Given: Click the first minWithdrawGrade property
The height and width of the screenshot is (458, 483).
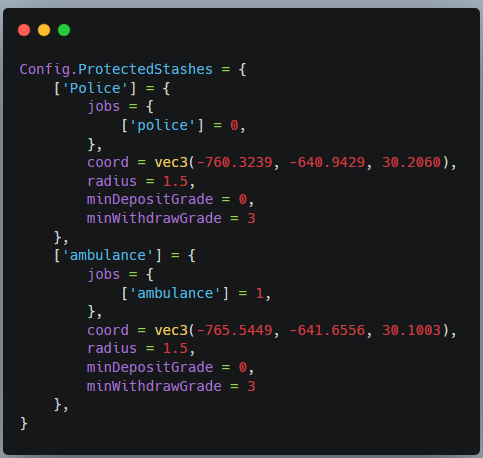Looking at the screenshot, I should [154, 218].
